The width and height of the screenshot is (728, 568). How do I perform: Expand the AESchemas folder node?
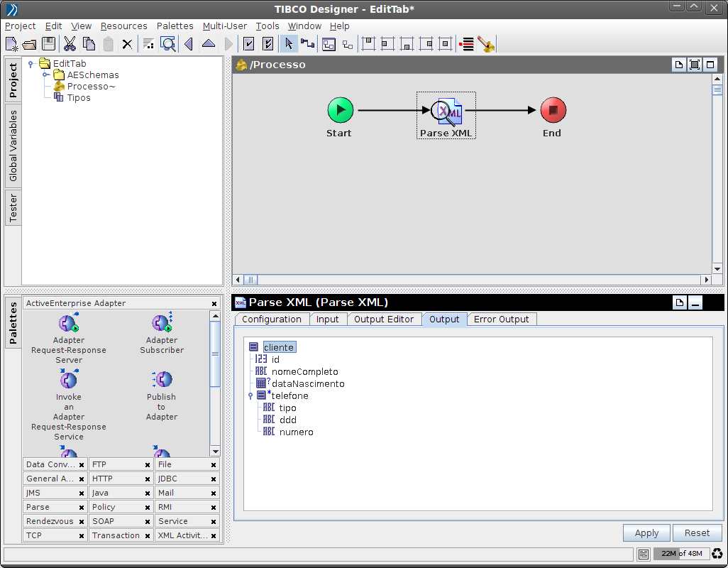[x=45, y=75]
